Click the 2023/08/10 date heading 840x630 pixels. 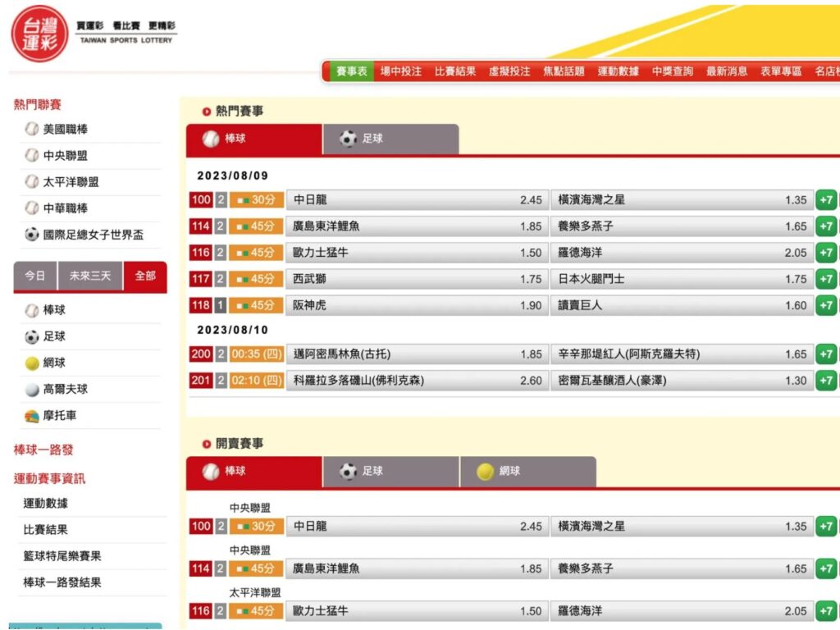point(232,330)
